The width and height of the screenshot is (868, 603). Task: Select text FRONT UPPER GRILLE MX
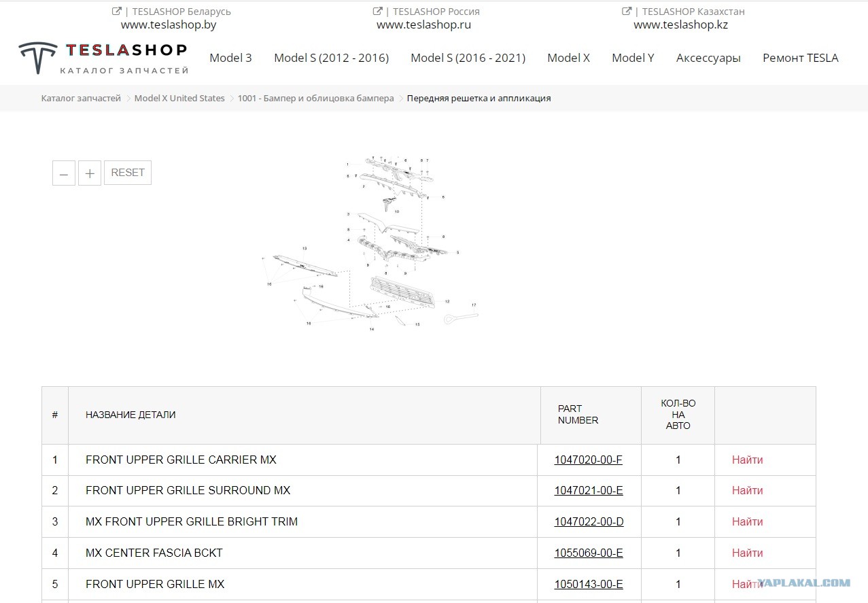(x=155, y=584)
